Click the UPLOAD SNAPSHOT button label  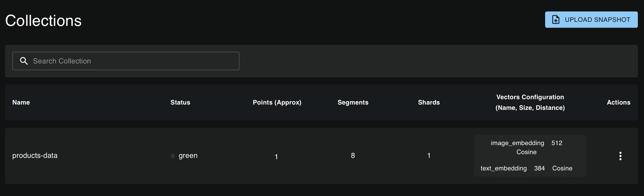(x=598, y=20)
